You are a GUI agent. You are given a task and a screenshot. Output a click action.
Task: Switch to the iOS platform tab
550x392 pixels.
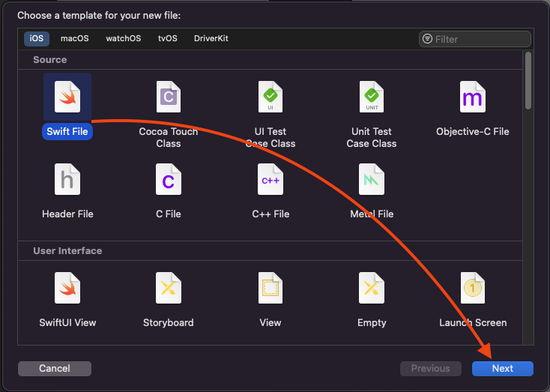point(37,38)
